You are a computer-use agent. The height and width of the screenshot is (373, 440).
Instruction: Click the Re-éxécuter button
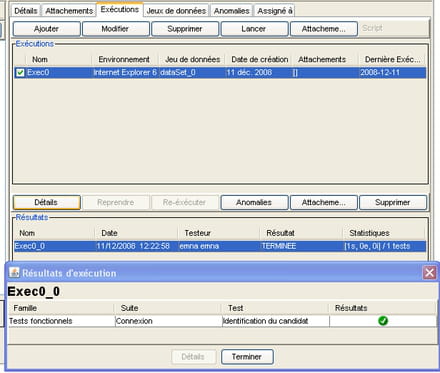click(184, 202)
